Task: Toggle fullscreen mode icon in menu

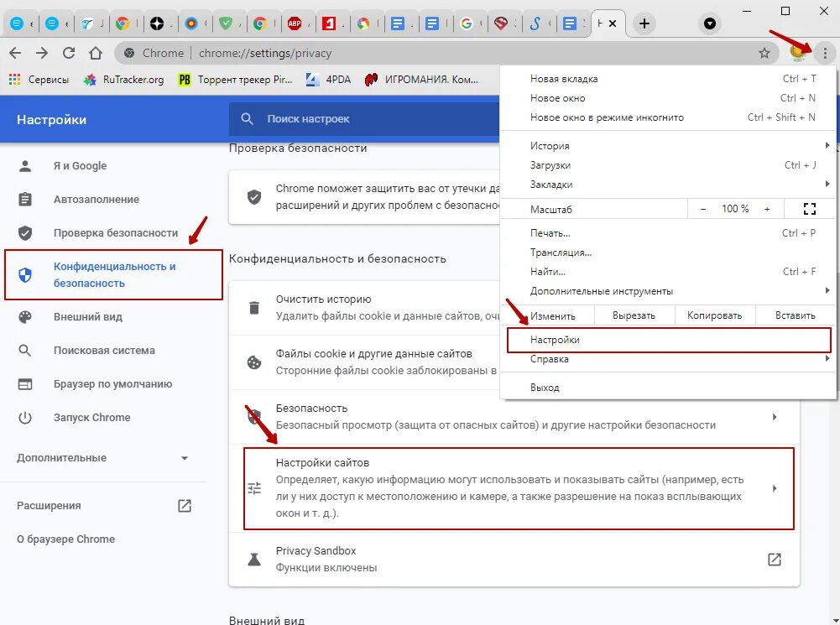Action: (810, 209)
